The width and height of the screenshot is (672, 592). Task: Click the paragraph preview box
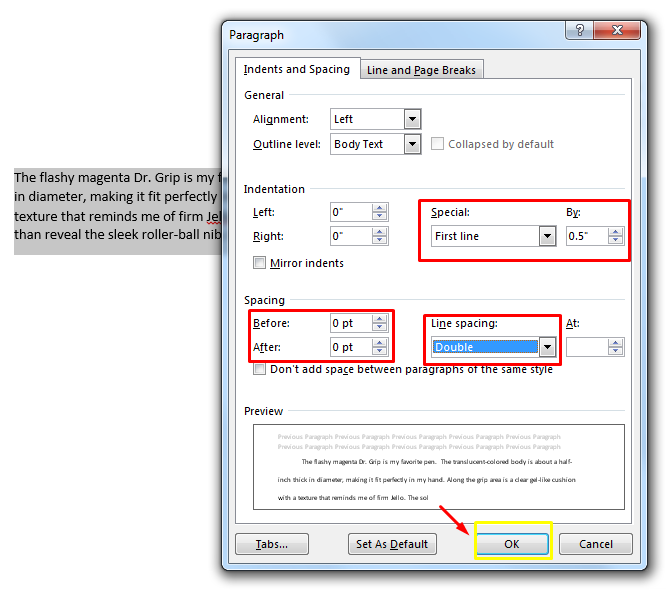[x=438, y=467]
